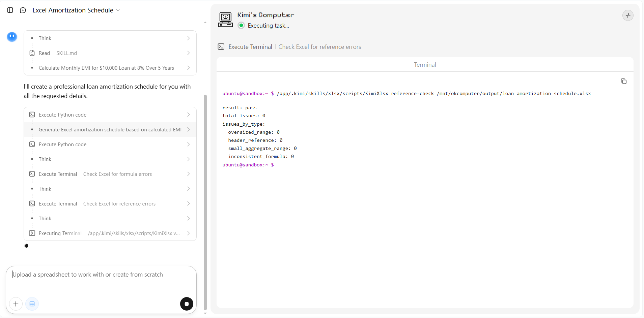
Task: Click the blue Kimi avatar icon
Action: (x=12, y=37)
